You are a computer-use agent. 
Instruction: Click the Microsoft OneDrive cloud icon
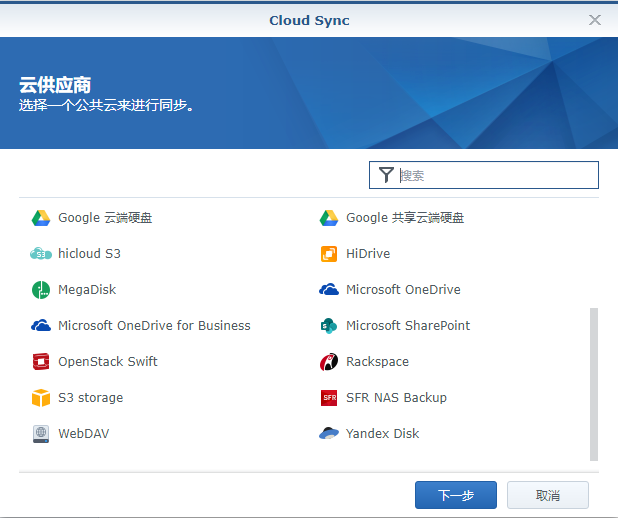[x=329, y=290]
